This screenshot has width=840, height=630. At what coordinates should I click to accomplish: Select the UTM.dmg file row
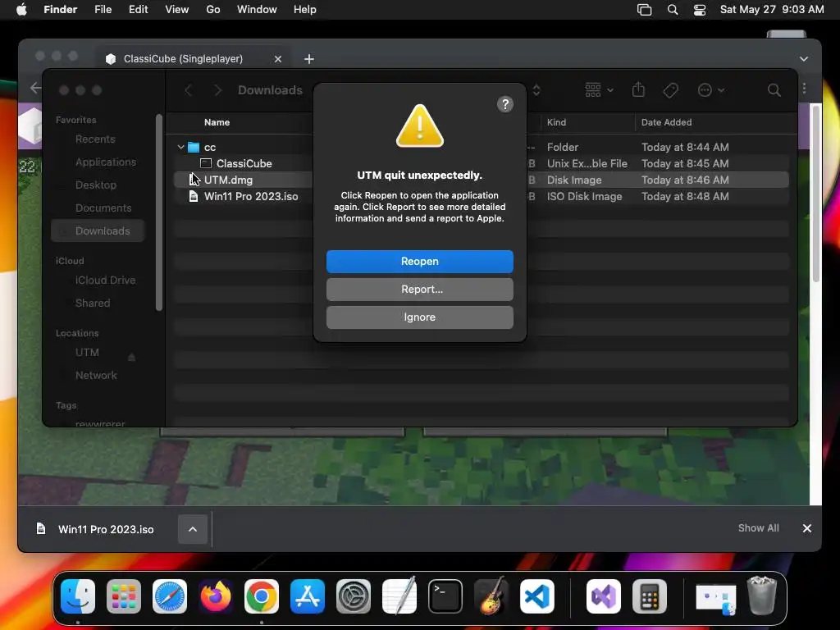tap(481, 180)
